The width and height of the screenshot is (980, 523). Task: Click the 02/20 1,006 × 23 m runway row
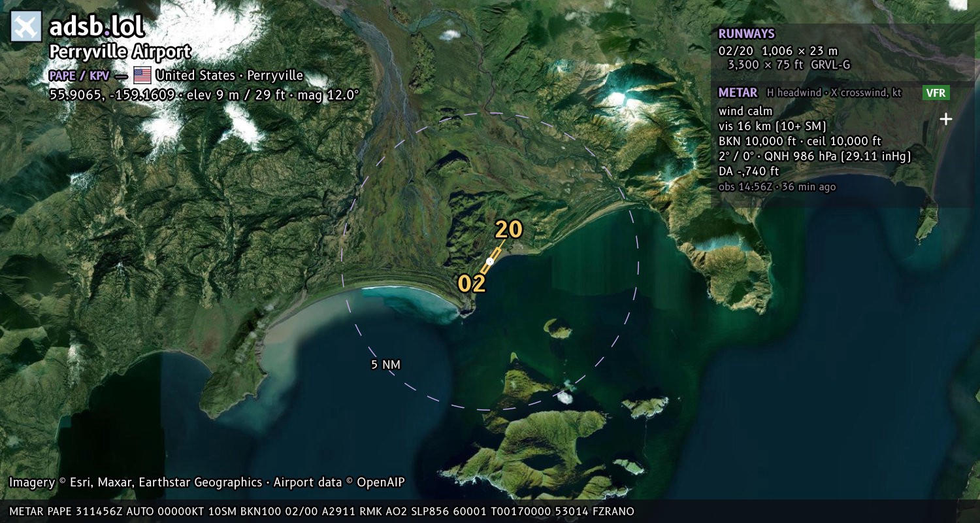[x=778, y=51]
